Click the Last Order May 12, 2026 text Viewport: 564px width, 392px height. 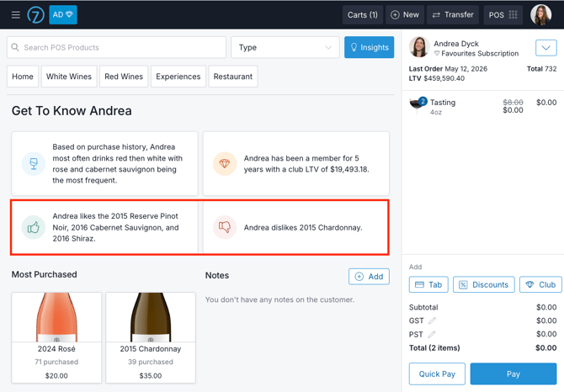pos(448,69)
